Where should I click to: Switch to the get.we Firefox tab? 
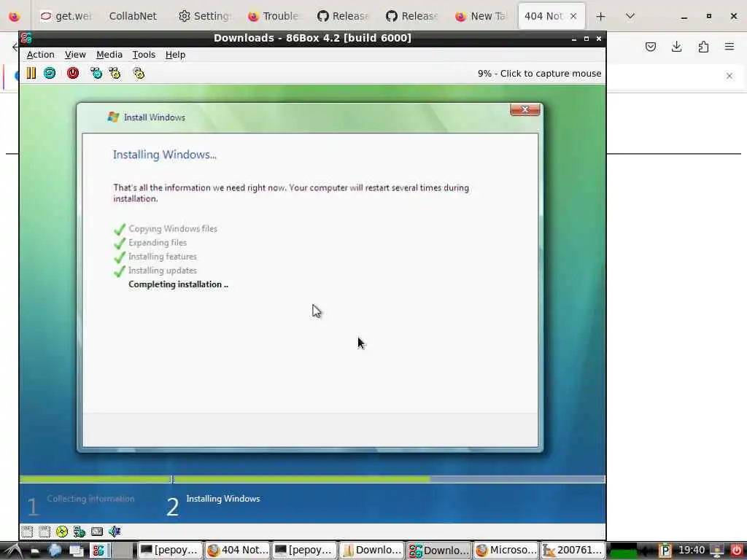(66, 16)
